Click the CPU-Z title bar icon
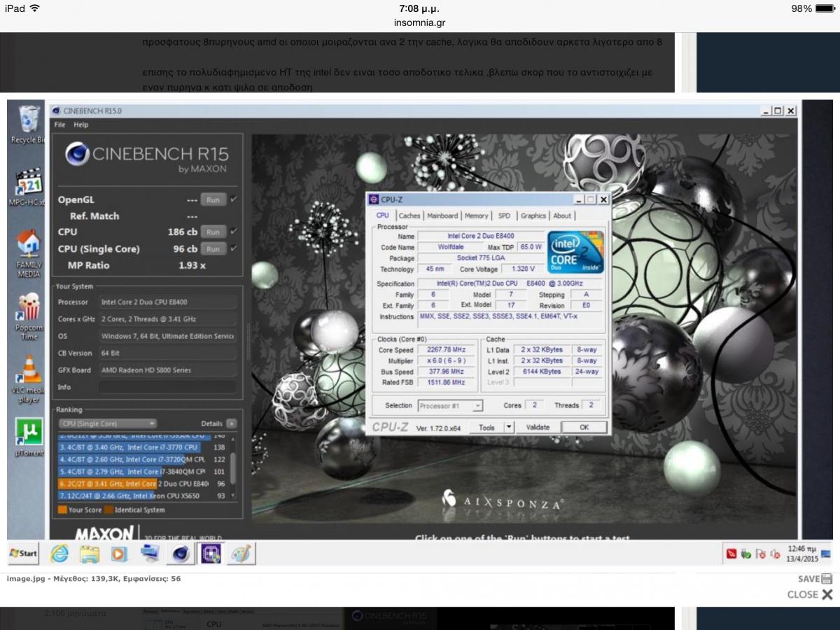Viewport: 840px width, 630px height. tap(372, 199)
